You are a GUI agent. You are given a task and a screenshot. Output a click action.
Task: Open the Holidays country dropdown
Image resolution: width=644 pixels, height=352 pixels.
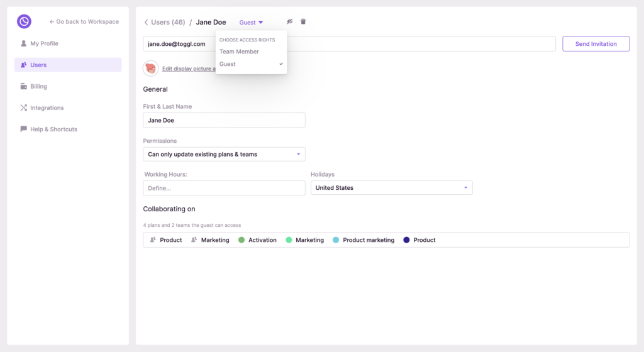click(x=391, y=188)
